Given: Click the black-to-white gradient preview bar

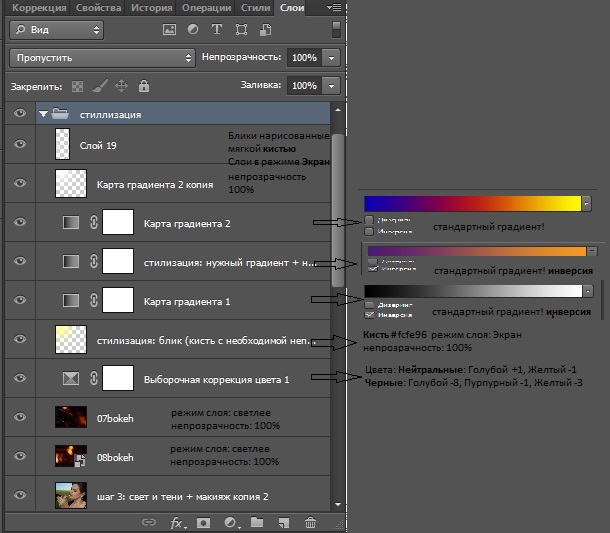Looking at the screenshot, I should [x=472, y=290].
